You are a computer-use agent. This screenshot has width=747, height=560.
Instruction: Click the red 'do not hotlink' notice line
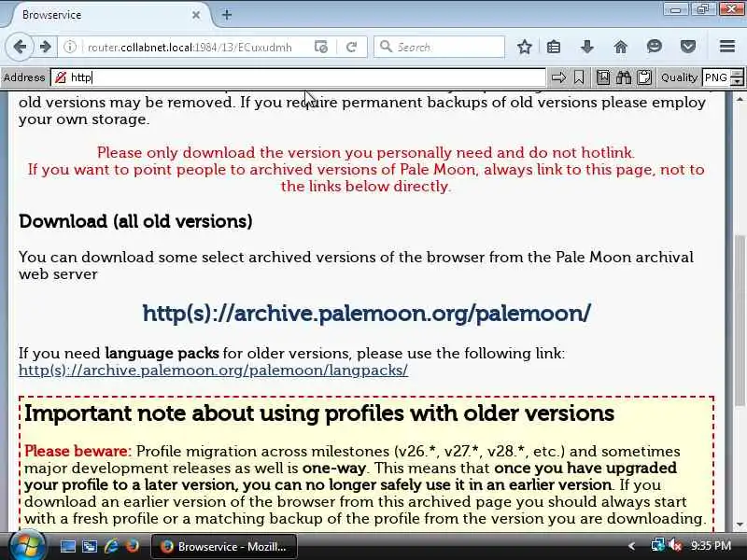pos(366,152)
